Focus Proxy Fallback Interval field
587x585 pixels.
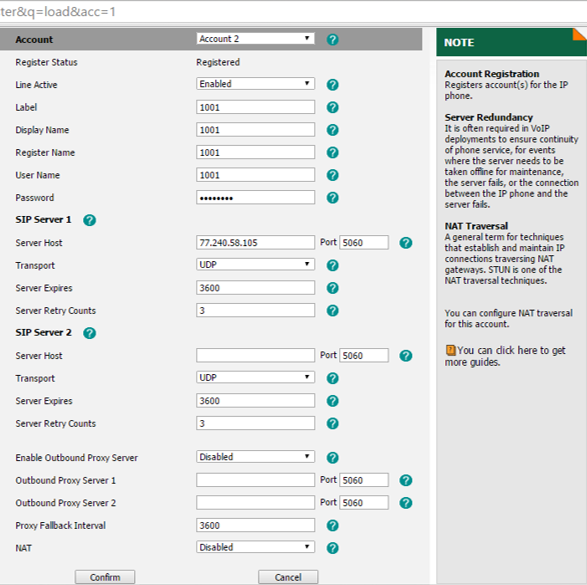tap(255, 525)
